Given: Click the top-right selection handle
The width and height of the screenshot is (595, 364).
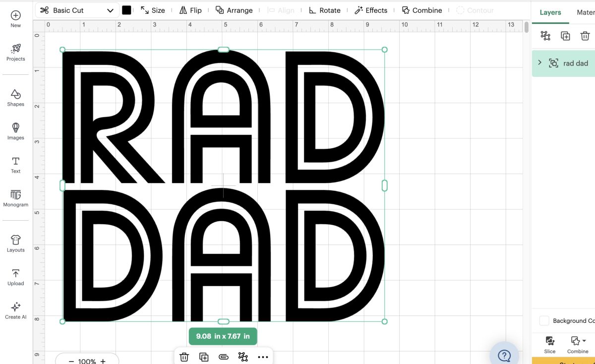Looking at the screenshot, I should (385, 50).
